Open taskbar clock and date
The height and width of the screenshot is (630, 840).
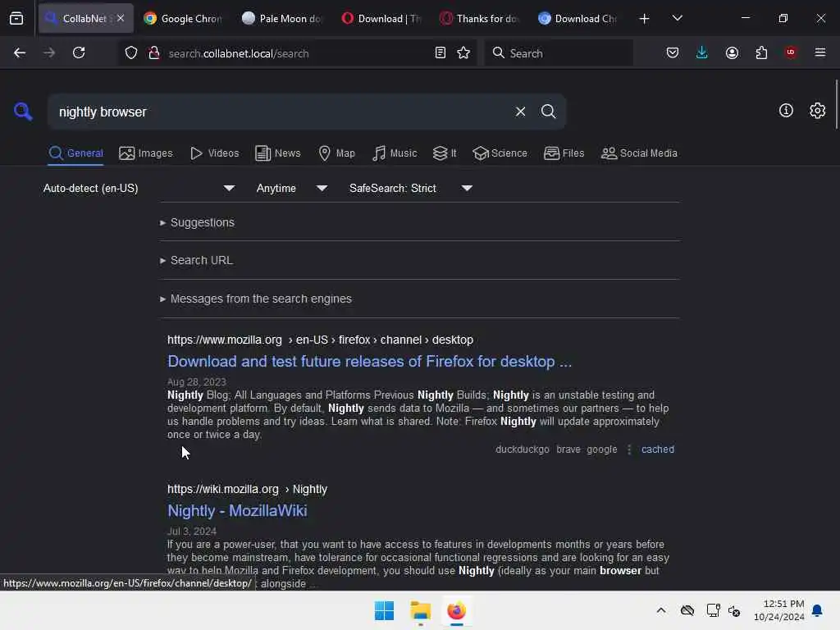click(779, 610)
